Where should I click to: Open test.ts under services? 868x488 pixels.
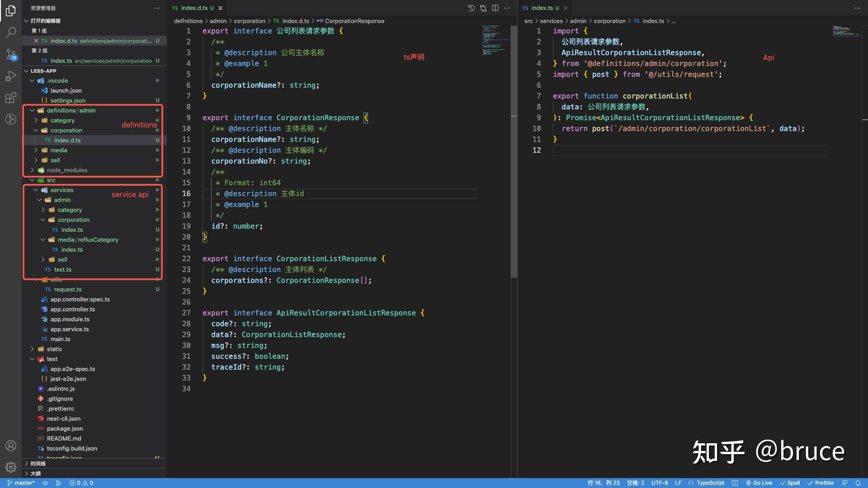pos(63,269)
